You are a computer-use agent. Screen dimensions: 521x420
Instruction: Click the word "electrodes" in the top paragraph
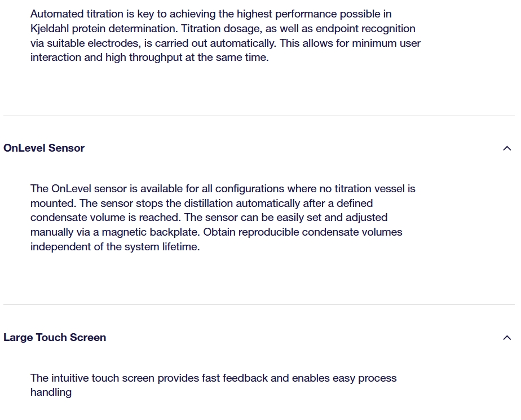[120, 43]
